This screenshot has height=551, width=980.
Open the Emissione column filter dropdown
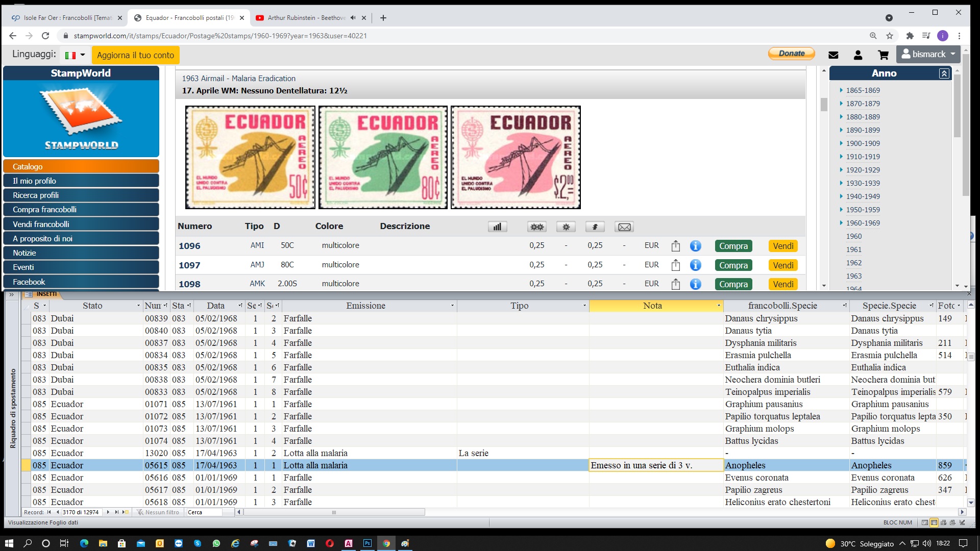pos(452,306)
